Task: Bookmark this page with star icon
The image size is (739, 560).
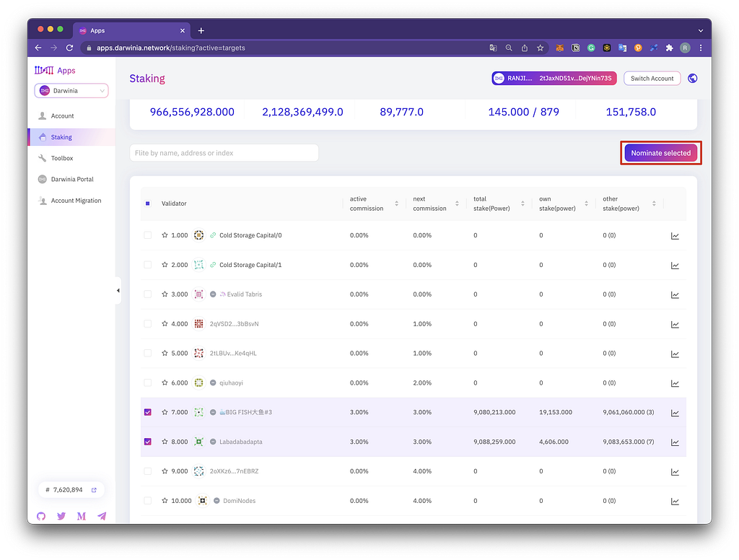Action: click(x=540, y=48)
